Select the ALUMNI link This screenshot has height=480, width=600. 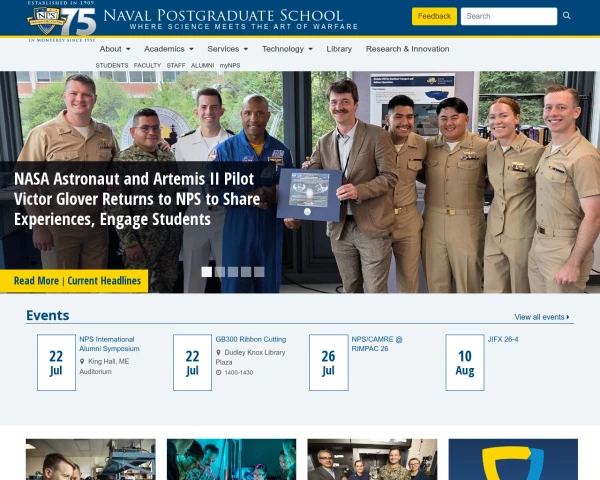pos(202,65)
